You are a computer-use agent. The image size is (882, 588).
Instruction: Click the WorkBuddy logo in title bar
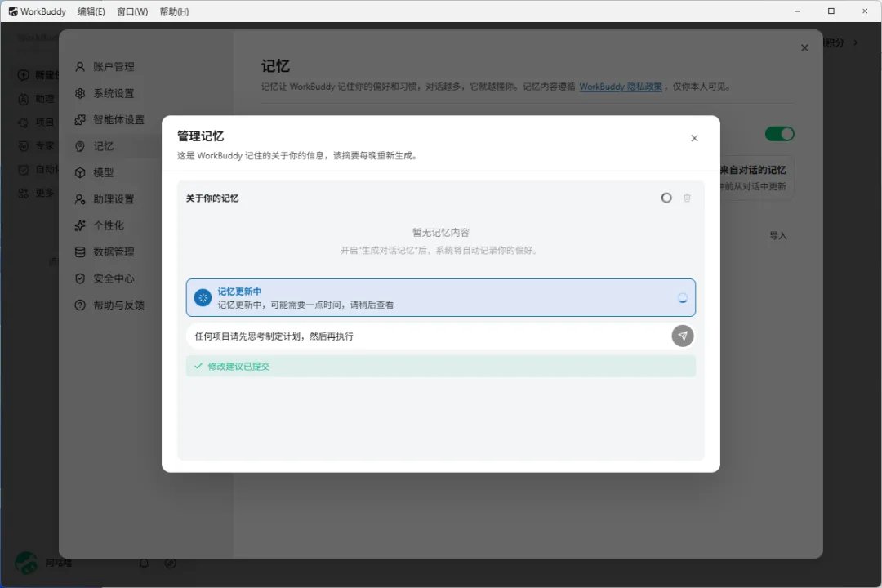coord(13,11)
